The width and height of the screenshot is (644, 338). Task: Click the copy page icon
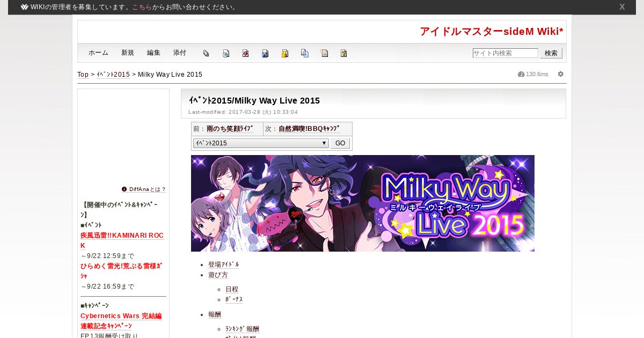[x=305, y=53]
